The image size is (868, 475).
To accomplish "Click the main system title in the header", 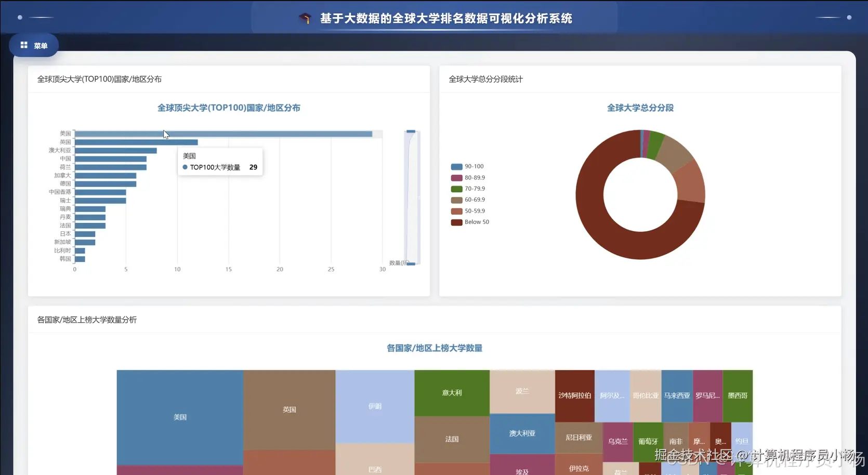I will (x=446, y=19).
